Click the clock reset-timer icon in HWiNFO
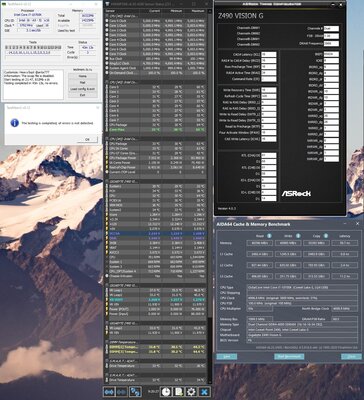Screen dimensions: 364x400 coord(166,392)
